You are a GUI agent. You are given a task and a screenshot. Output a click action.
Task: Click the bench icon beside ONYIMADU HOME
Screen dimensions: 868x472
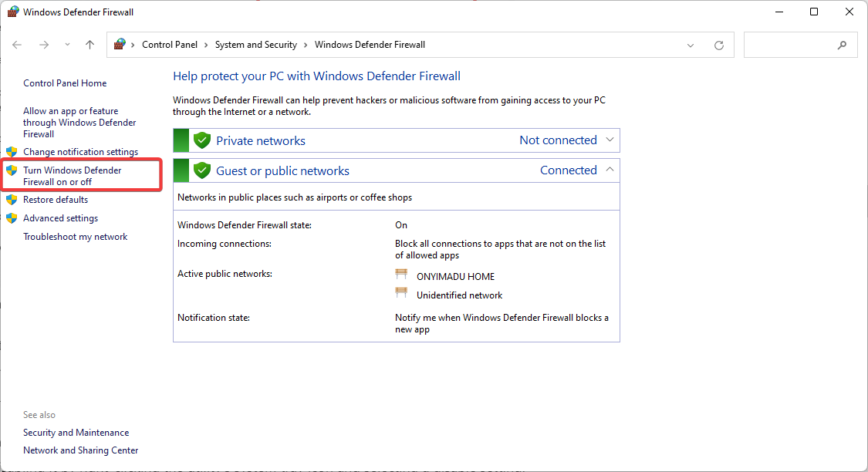[401, 275]
